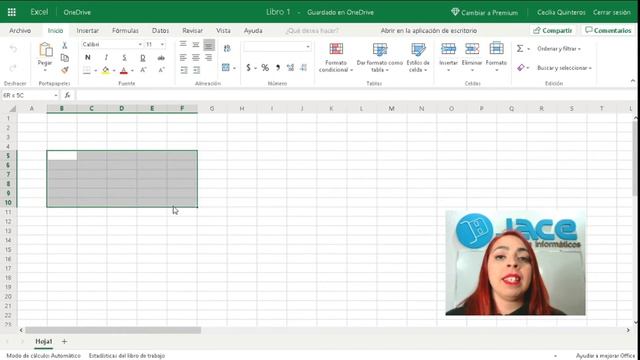Screen dimensions: 640x360
Task: Click Abrir en la aplicación de escritorio
Action: [x=429, y=31]
